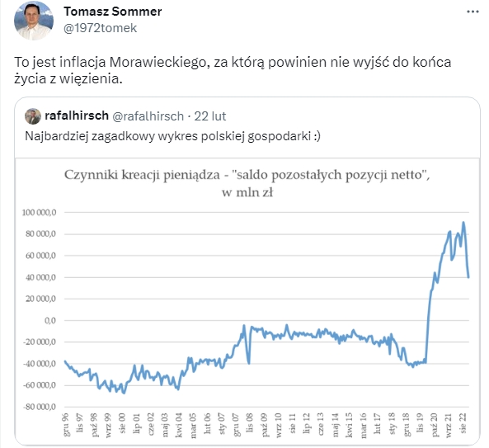Click quoted text Najbardziej zagadkowy wykres
The width and height of the screenshot is (489, 448).
173,136
